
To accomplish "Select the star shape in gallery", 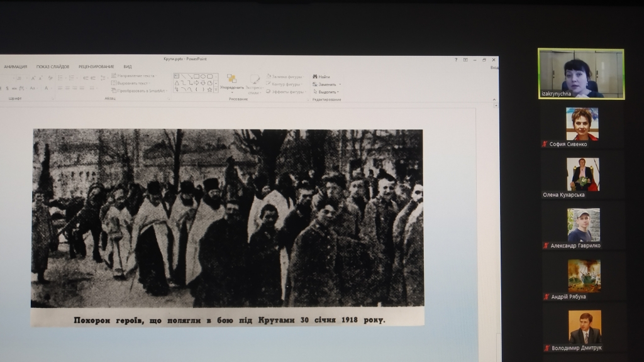I will click(209, 89).
